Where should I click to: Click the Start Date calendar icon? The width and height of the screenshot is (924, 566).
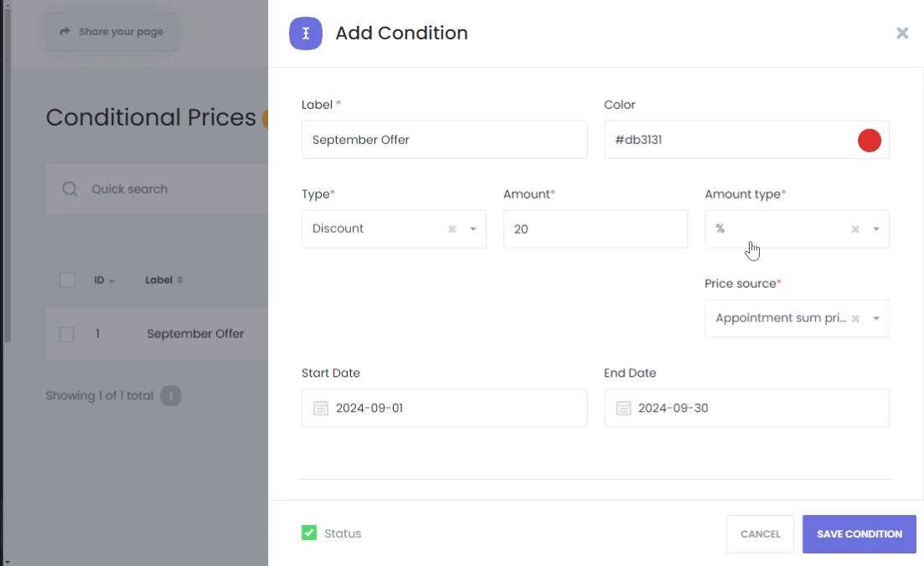[321, 409]
